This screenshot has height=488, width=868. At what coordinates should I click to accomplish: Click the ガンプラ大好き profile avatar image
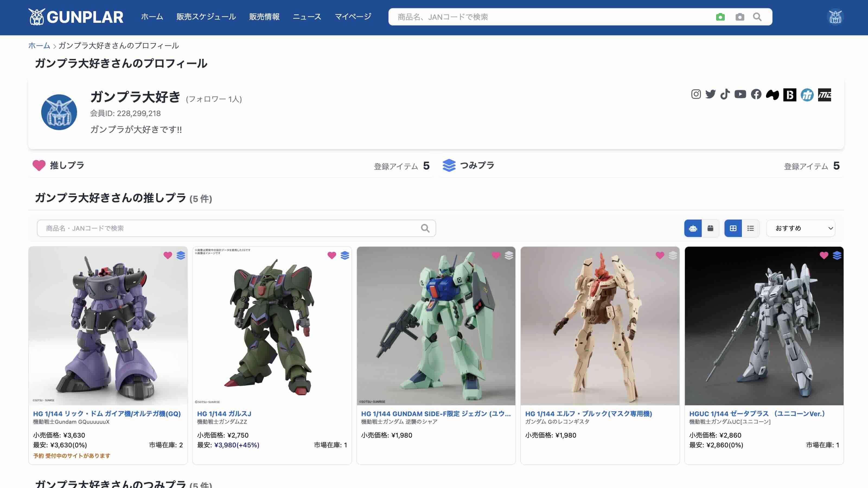click(x=59, y=112)
